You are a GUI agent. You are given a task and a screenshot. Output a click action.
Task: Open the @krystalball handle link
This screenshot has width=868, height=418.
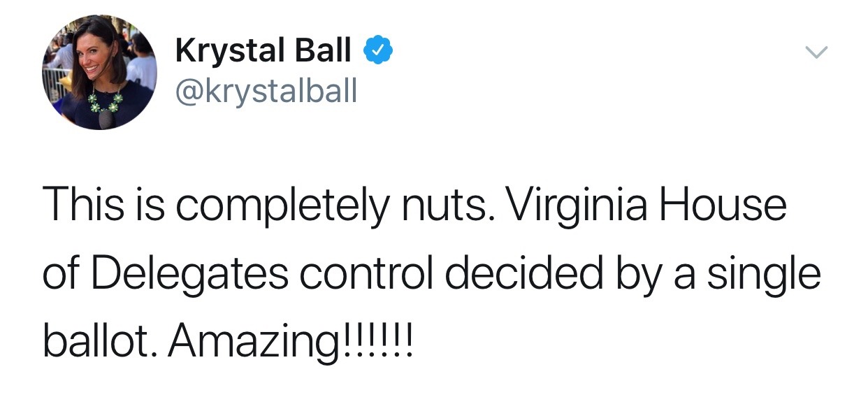pos(266,90)
